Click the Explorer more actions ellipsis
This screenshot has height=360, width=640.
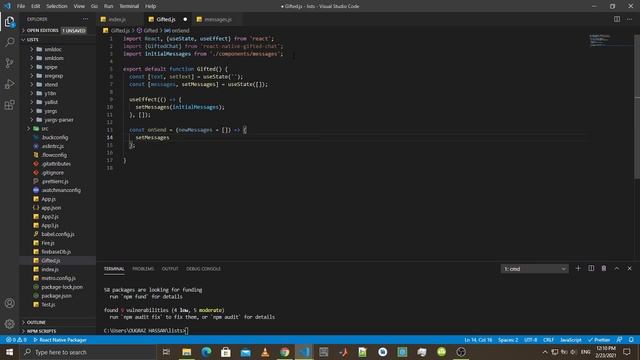(x=85, y=19)
